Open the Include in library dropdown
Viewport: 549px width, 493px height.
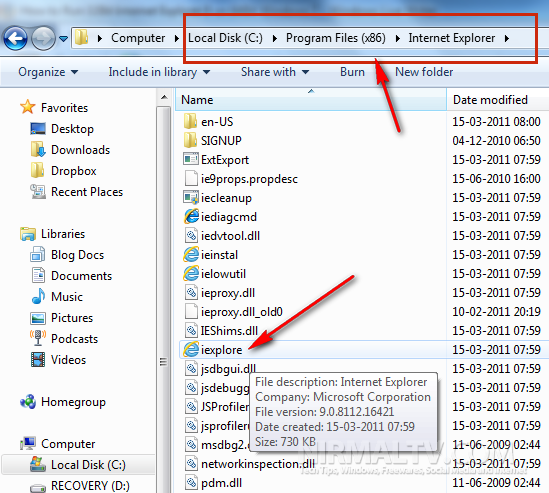(159, 72)
